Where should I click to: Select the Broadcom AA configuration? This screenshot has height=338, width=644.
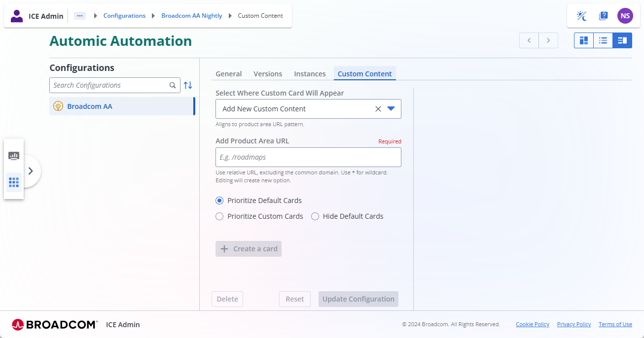[x=122, y=106]
